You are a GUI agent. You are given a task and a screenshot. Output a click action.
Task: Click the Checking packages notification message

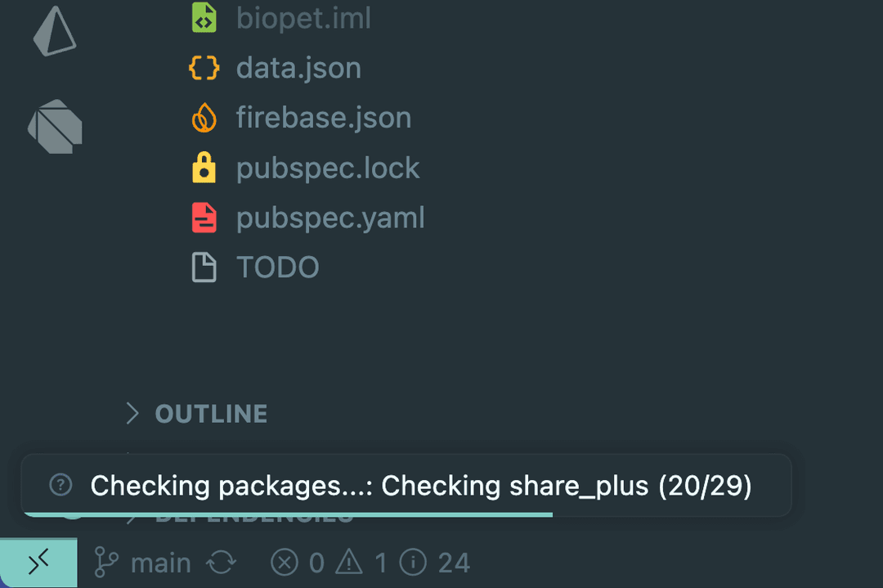pos(421,486)
